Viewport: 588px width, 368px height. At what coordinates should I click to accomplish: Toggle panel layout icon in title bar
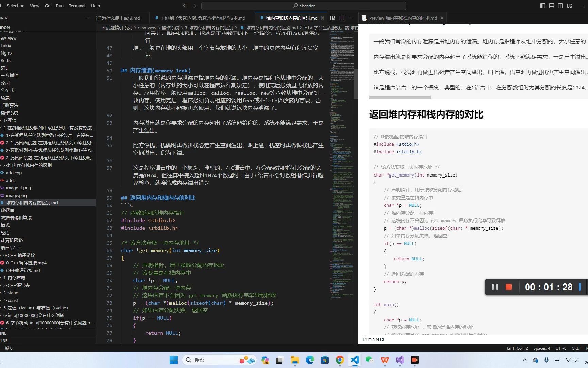tap(552, 6)
